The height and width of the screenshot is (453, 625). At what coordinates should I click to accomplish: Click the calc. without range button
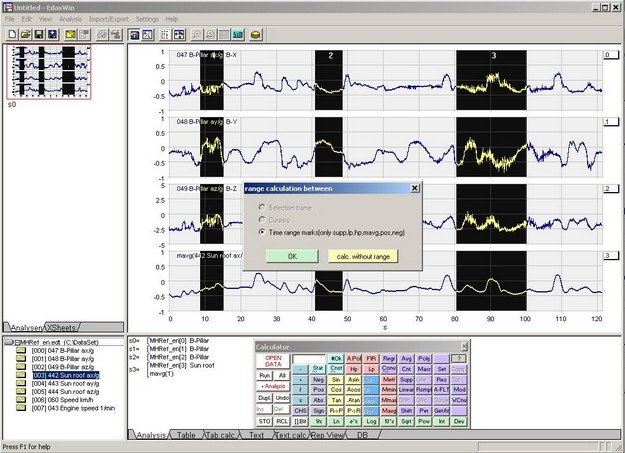coord(362,256)
